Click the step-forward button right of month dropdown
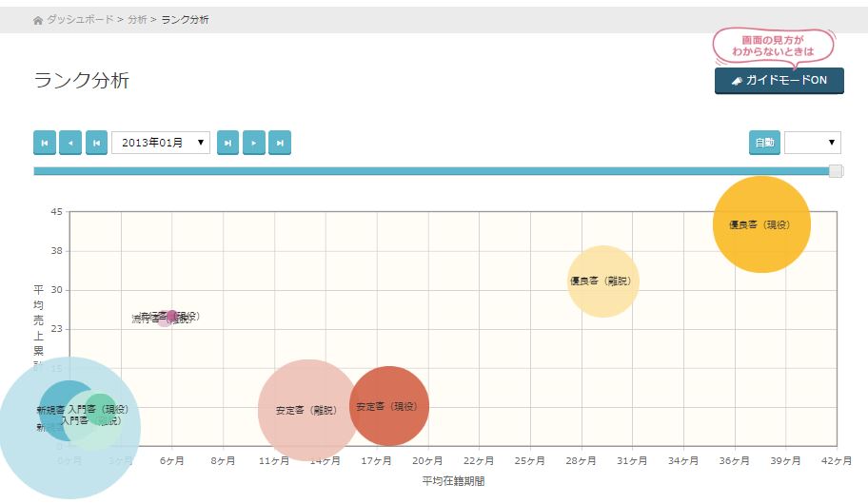868x504 pixels. tap(227, 143)
